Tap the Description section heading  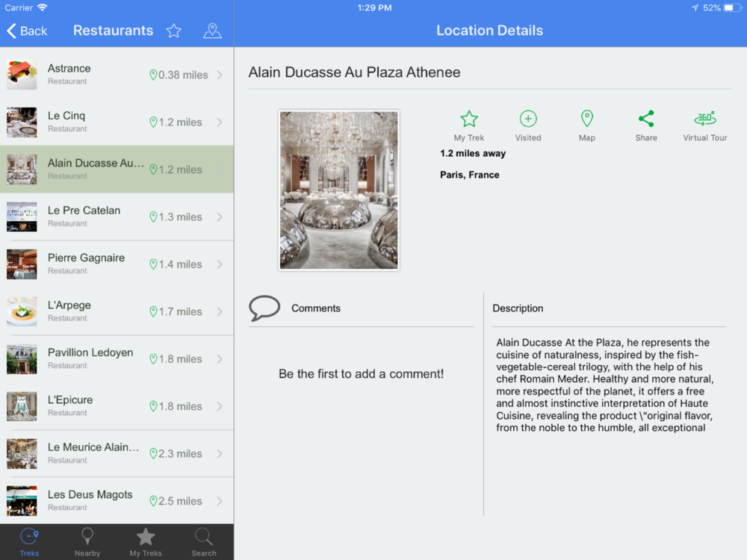coord(518,308)
